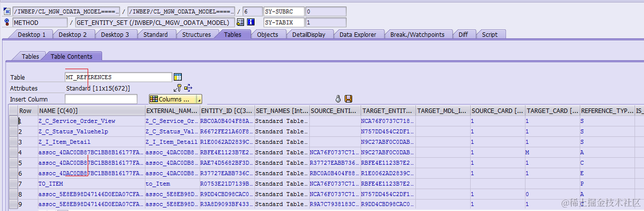Select row 1 using its row selector
Screen dimensions: 644x211
tap(13, 121)
